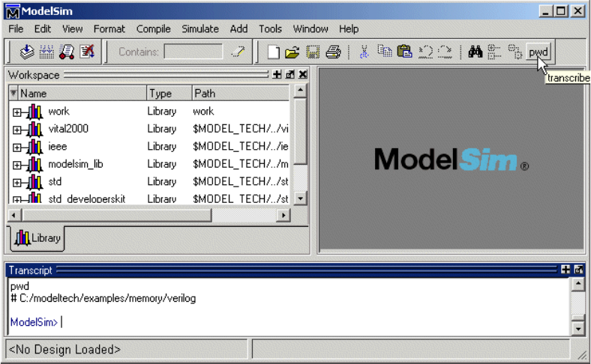Open the Compile menu
591x364 pixels.
[x=154, y=29]
